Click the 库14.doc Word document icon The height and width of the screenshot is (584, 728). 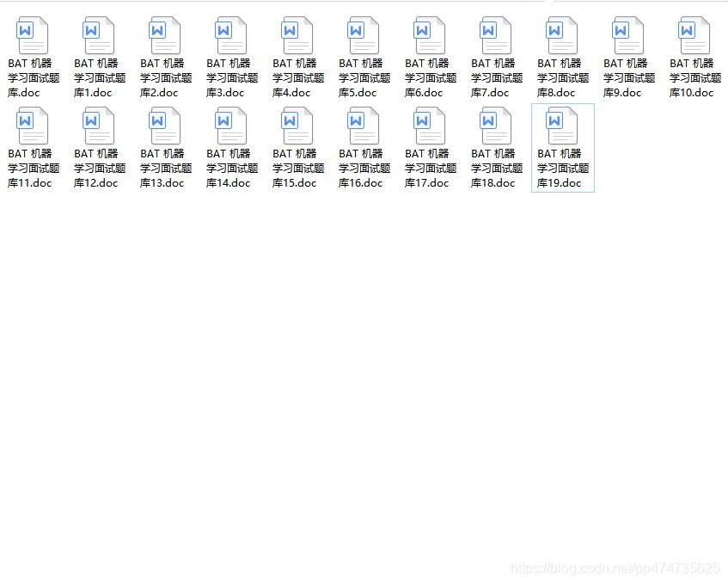coord(230,126)
